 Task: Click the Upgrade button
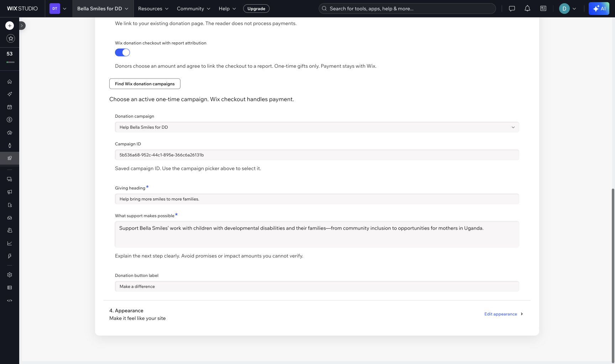pos(256,9)
